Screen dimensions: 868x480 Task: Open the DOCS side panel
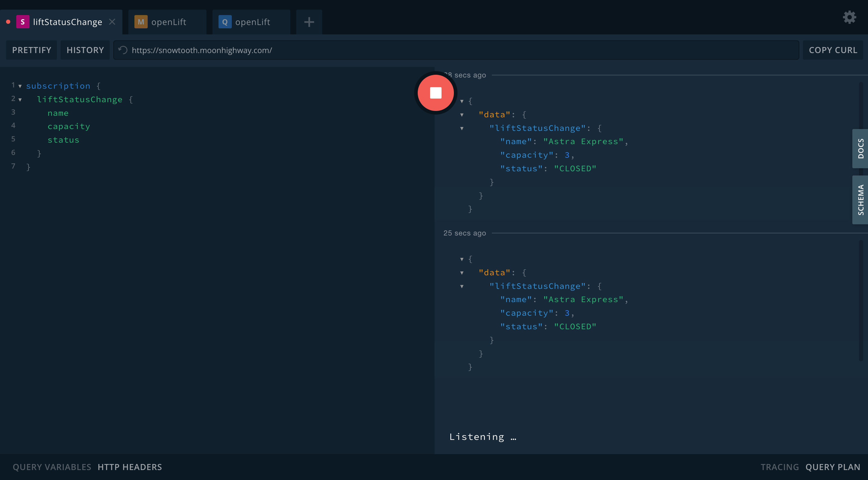860,149
